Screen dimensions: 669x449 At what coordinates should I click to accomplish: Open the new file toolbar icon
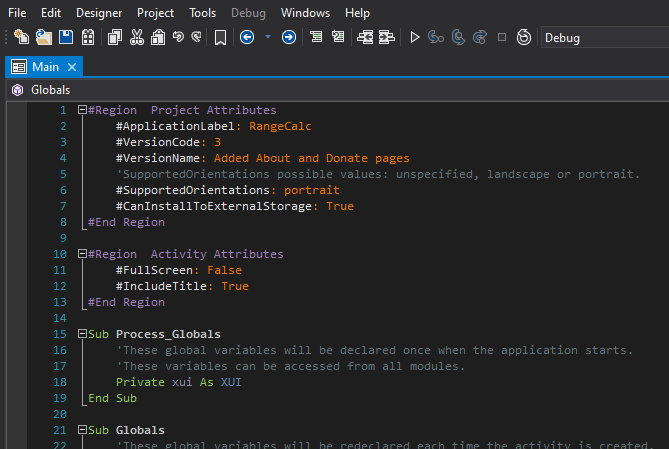click(21, 37)
